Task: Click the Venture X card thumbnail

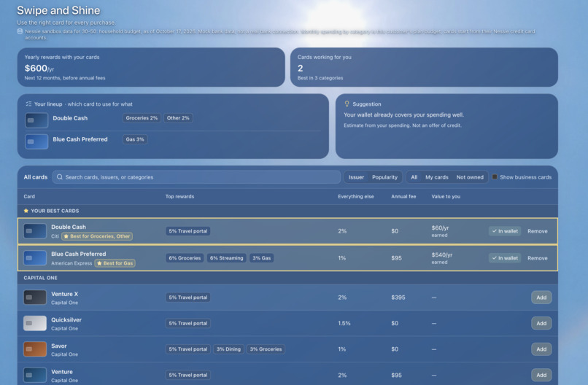Action: coord(35,297)
